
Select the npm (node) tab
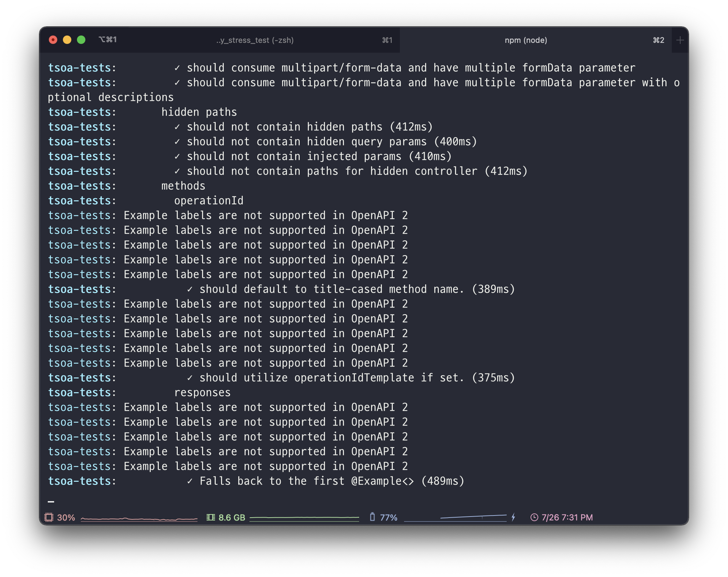point(526,40)
